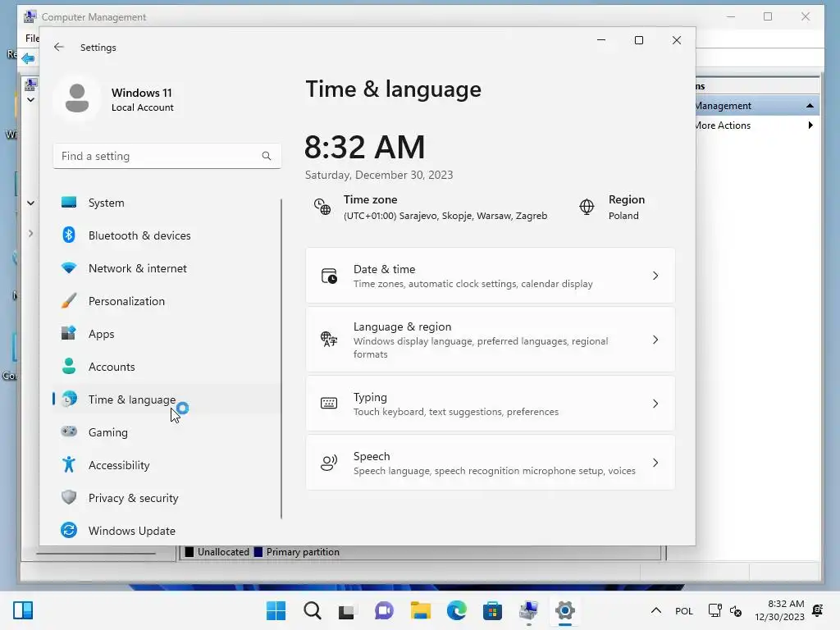
Task: Click the Settings sidebar scrollbar
Action: pyautogui.click(x=281, y=359)
